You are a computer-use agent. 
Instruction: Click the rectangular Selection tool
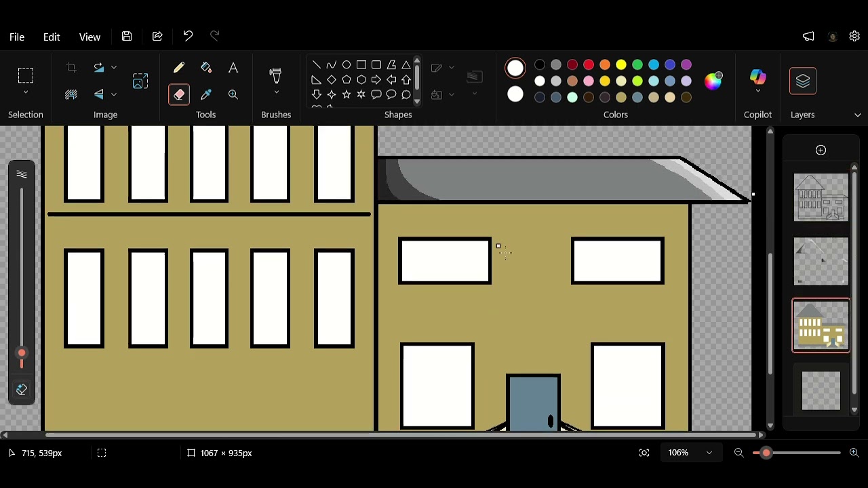pos(26,75)
